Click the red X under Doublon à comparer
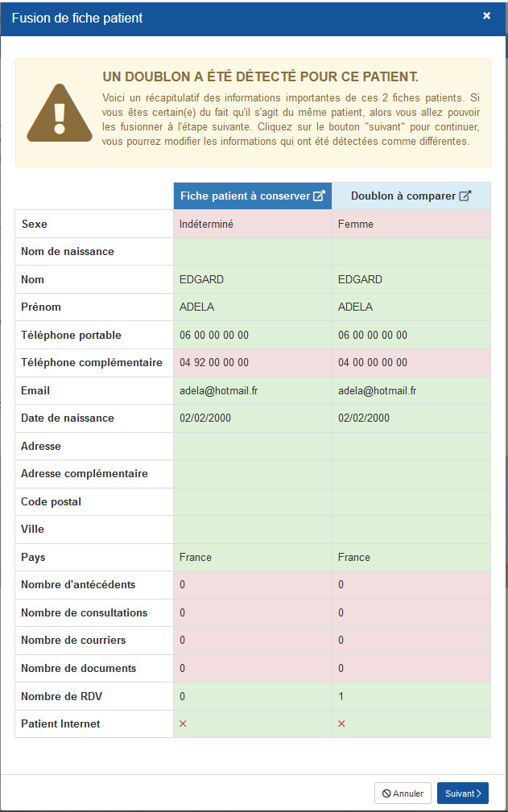The width and height of the screenshot is (508, 812). pos(341,723)
